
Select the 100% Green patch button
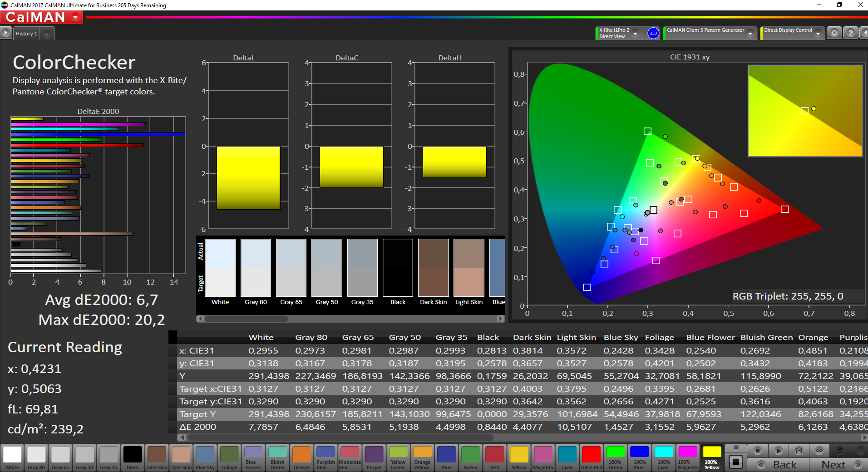coord(615,457)
